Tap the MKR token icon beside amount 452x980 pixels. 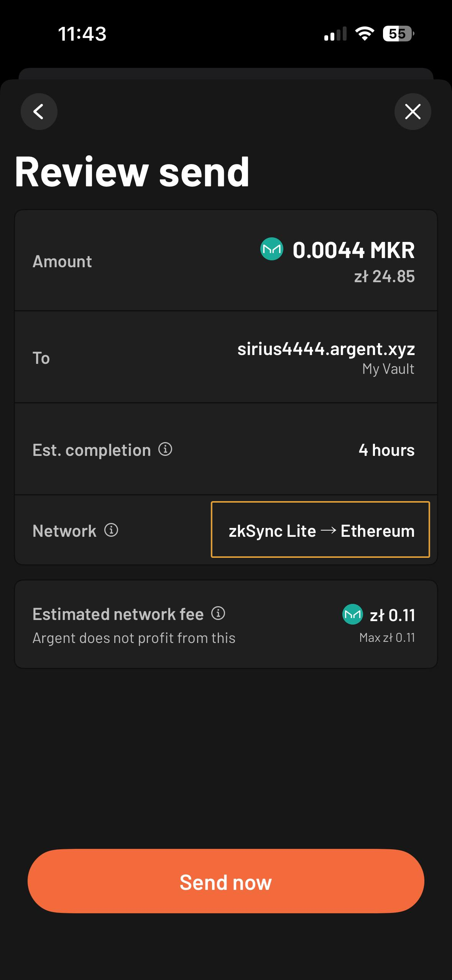tap(272, 249)
